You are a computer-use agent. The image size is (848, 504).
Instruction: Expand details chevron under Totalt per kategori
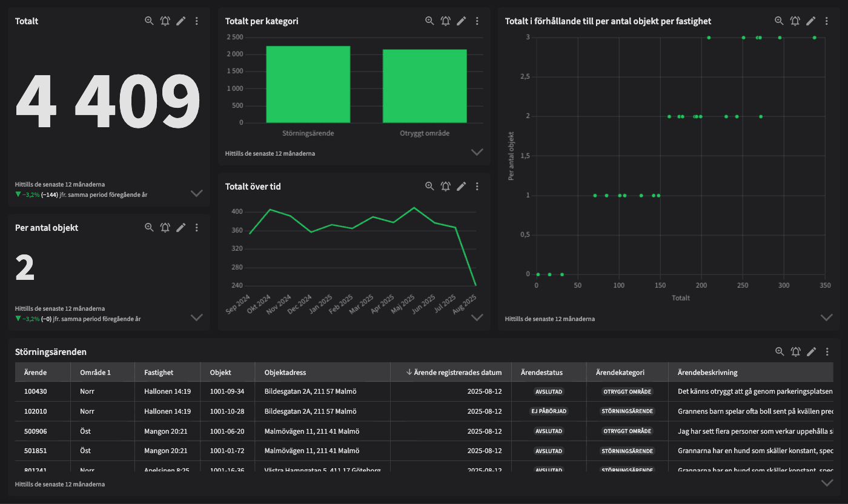(x=477, y=152)
